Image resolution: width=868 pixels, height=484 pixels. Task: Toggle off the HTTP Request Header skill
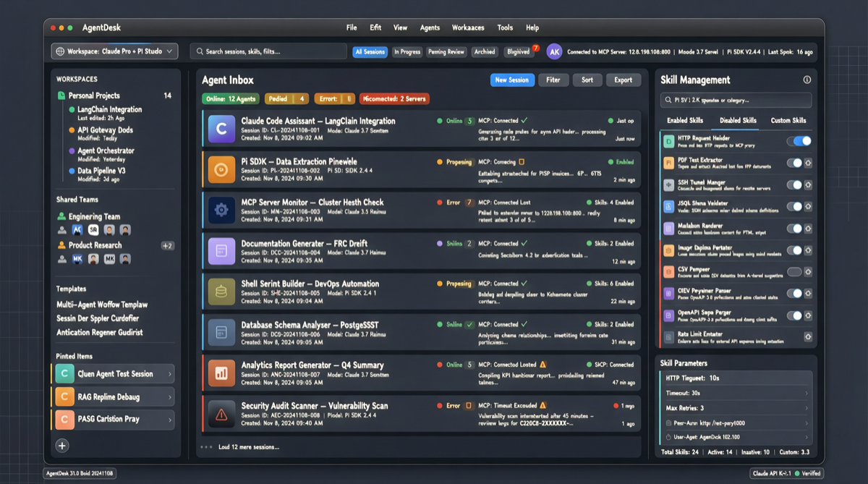[x=799, y=141]
